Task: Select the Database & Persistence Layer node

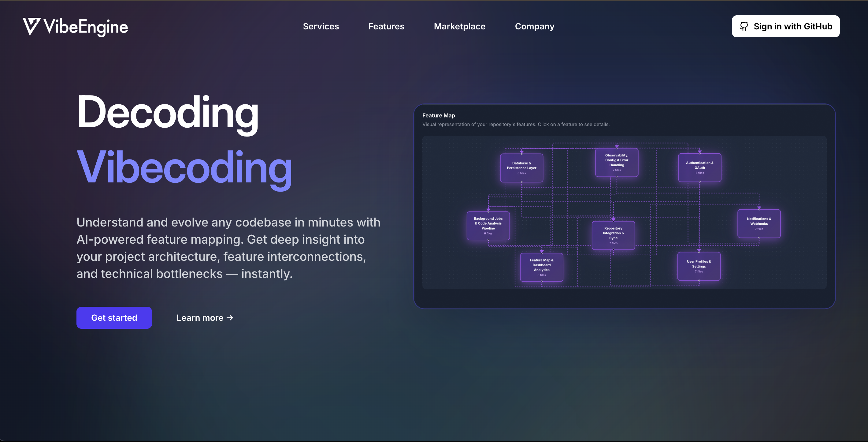Action: (x=521, y=168)
